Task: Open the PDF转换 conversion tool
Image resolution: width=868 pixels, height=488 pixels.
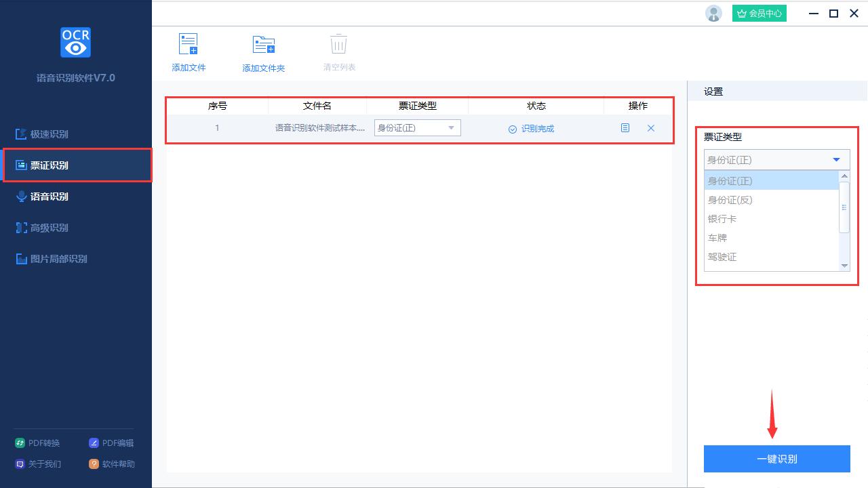Action: pos(38,443)
